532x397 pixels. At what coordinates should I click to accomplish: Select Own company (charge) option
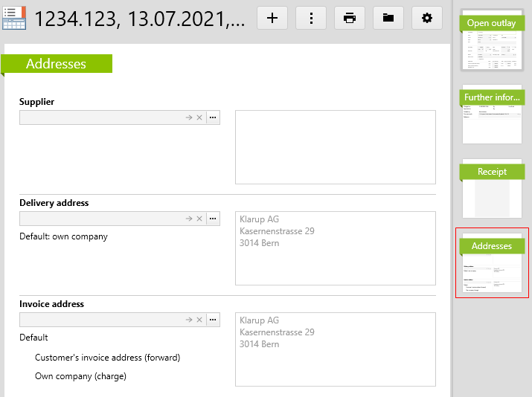coord(80,376)
